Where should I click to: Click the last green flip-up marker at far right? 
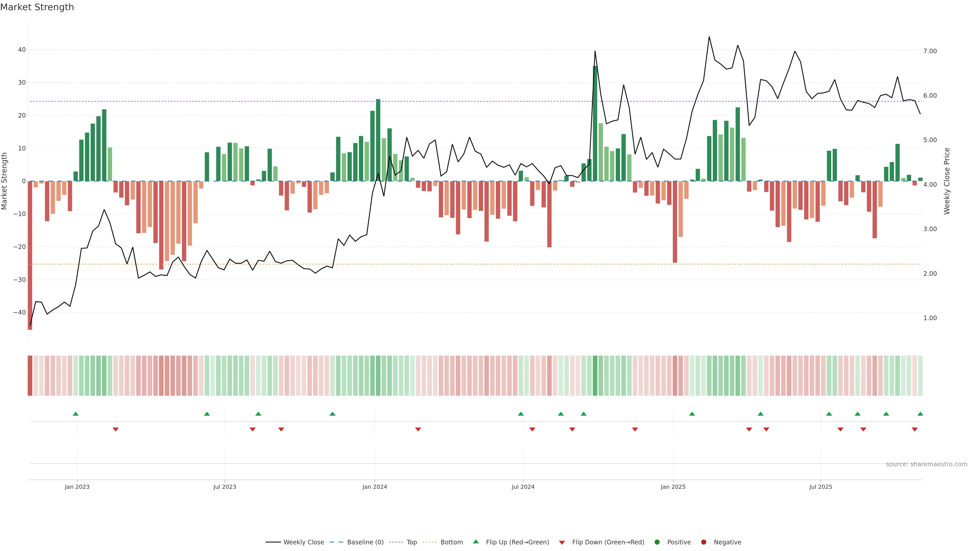tap(920, 414)
